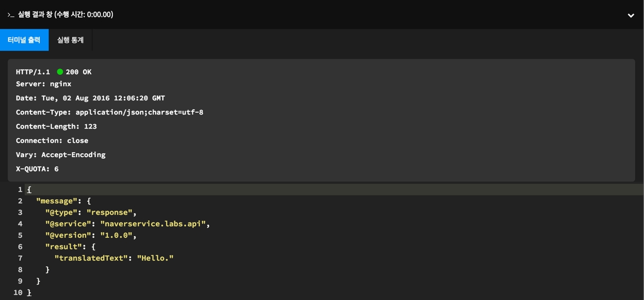Click the green 200 OK status dot
This screenshot has width=644, height=300.
tap(60, 71)
